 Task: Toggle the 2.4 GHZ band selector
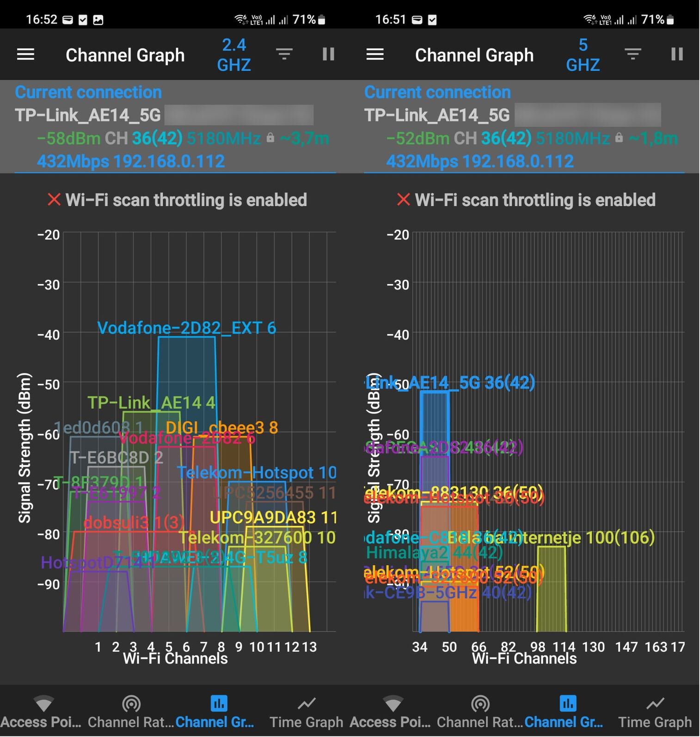(234, 55)
